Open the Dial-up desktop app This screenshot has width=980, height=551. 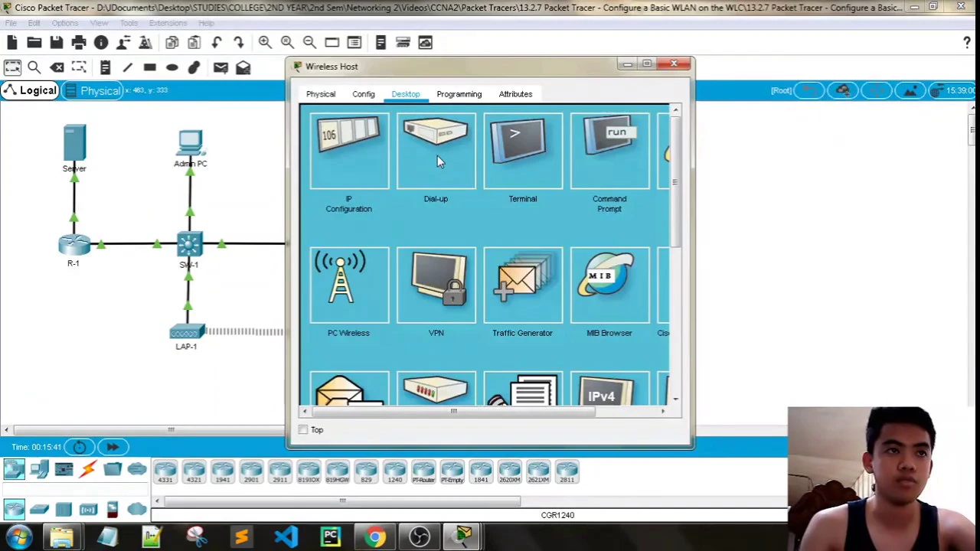(x=436, y=151)
